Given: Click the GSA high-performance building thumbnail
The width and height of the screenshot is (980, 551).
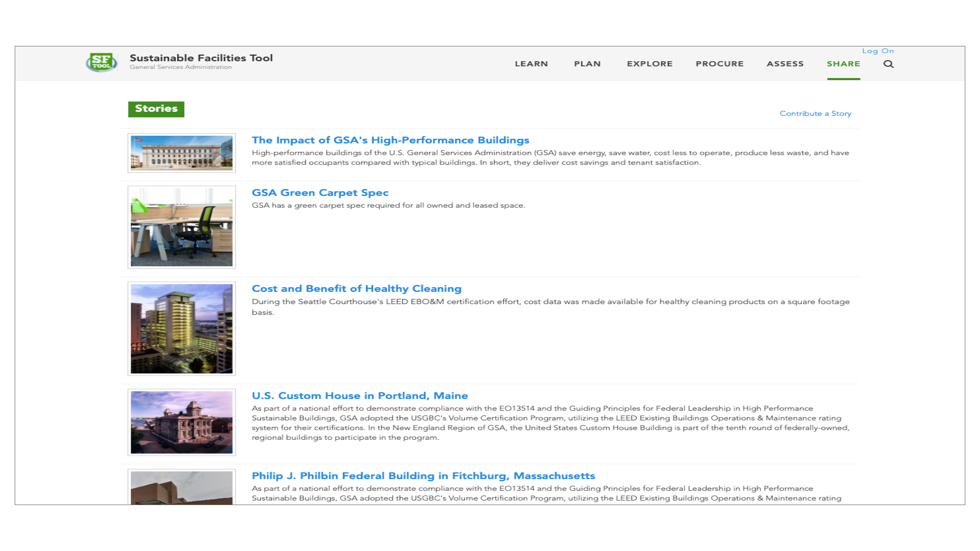Looking at the screenshot, I should (x=181, y=153).
